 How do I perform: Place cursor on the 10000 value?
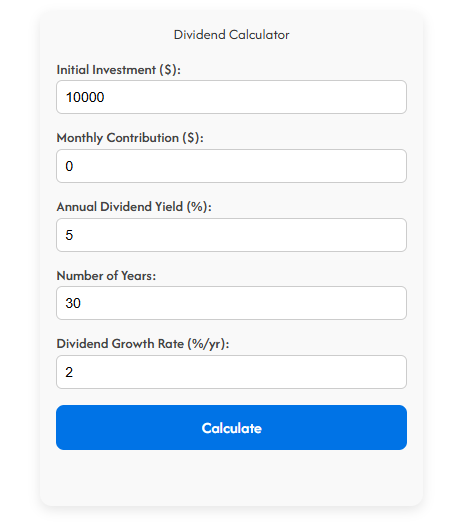pos(85,97)
